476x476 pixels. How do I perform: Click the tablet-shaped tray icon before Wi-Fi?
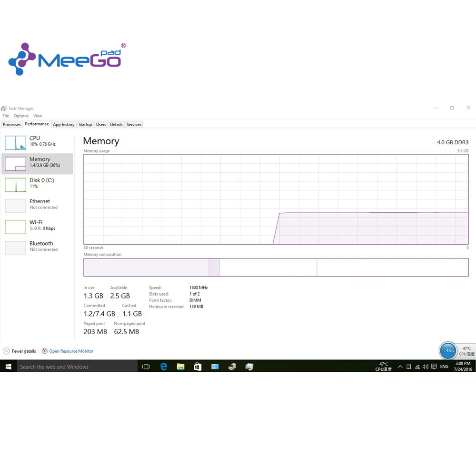pyautogui.click(x=408, y=367)
